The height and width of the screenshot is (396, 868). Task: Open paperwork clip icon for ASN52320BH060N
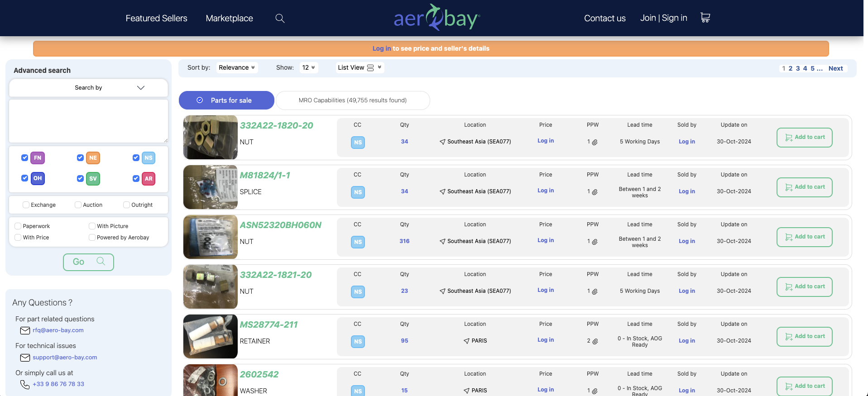595,242
